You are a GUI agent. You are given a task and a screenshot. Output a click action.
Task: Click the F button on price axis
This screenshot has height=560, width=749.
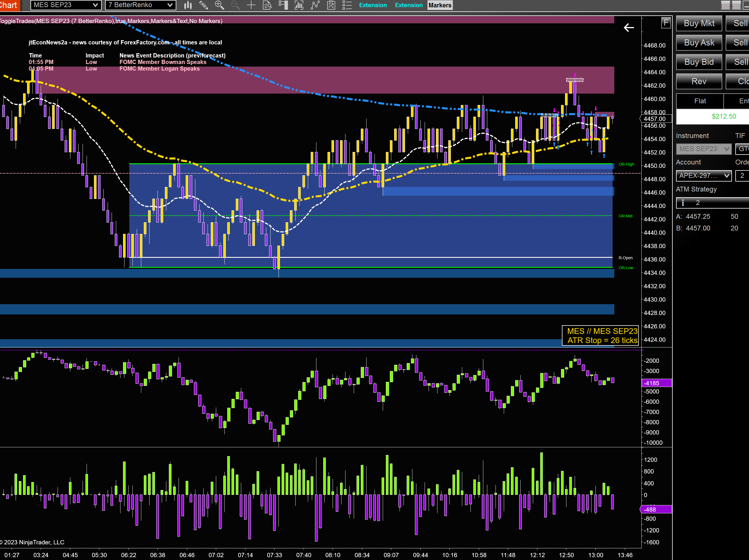(666, 23)
